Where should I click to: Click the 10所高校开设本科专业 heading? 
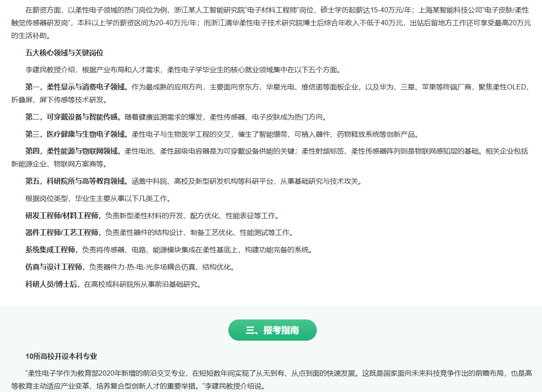coord(61,356)
